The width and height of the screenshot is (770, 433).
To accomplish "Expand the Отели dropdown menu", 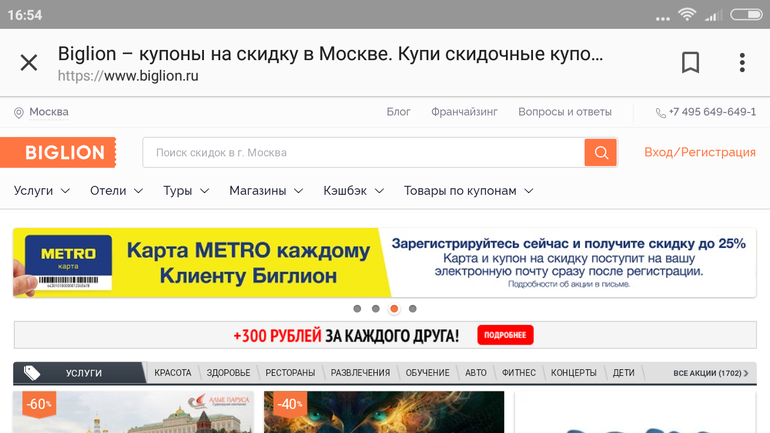I will pyautogui.click(x=116, y=191).
